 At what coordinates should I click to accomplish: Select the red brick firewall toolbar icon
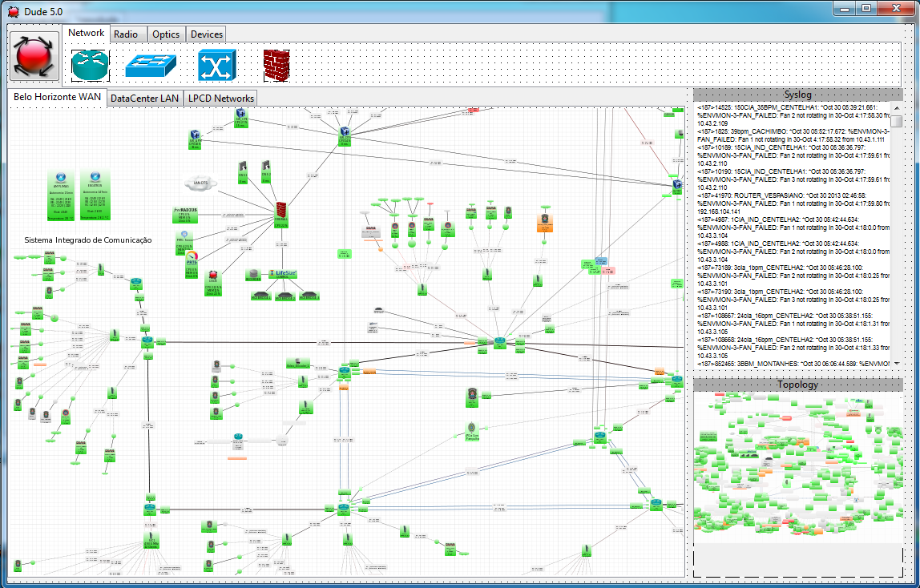point(276,65)
